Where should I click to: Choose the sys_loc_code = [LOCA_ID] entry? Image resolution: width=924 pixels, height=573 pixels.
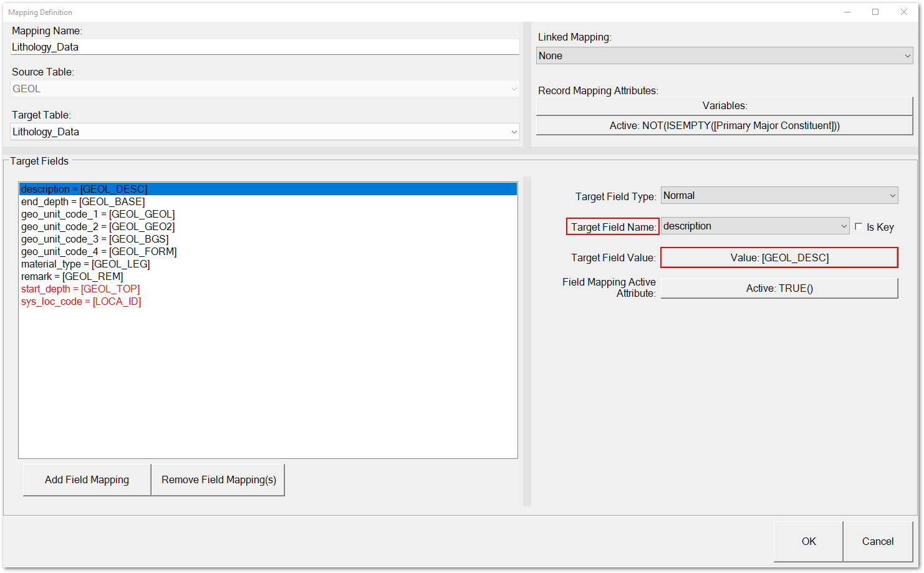click(81, 302)
